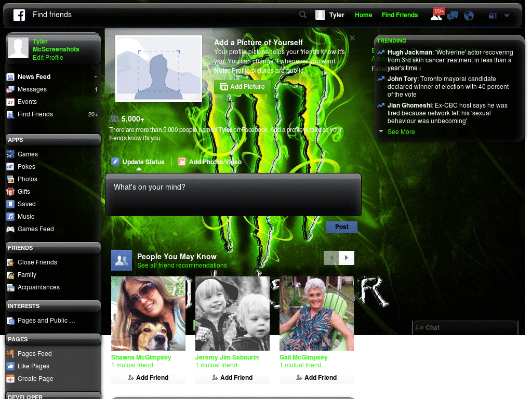The width and height of the screenshot is (532, 399).
Task: Click the People You May Know icon
Action: click(x=122, y=260)
